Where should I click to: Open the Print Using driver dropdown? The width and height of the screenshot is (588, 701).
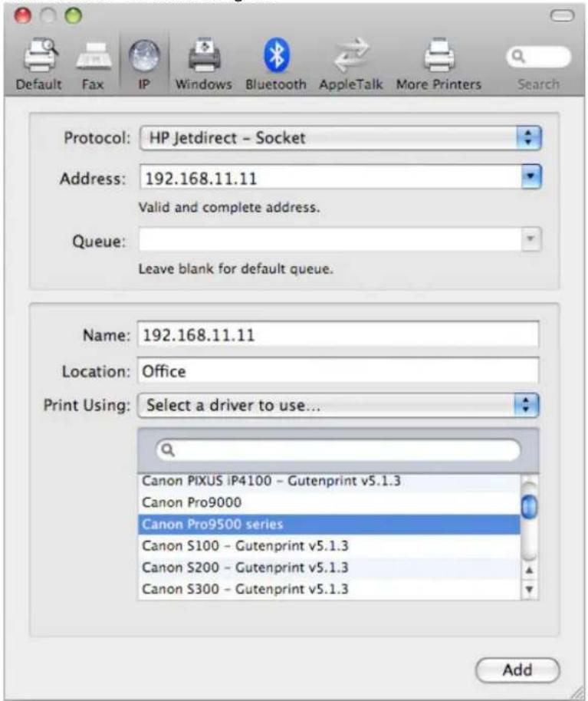338,405
